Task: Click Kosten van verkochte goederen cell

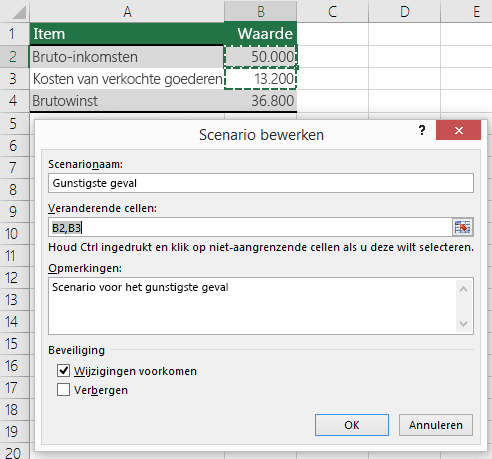Action: (127, 79)
